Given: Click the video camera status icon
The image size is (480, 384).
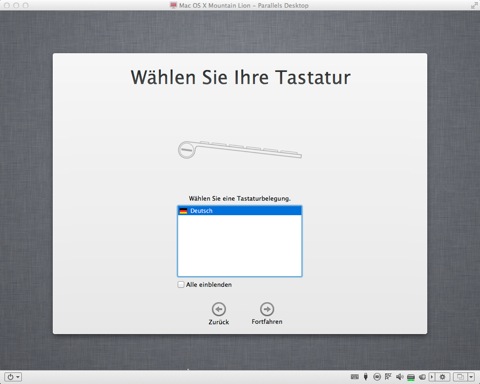Looking at the screenshot, I should coord(422,377).
